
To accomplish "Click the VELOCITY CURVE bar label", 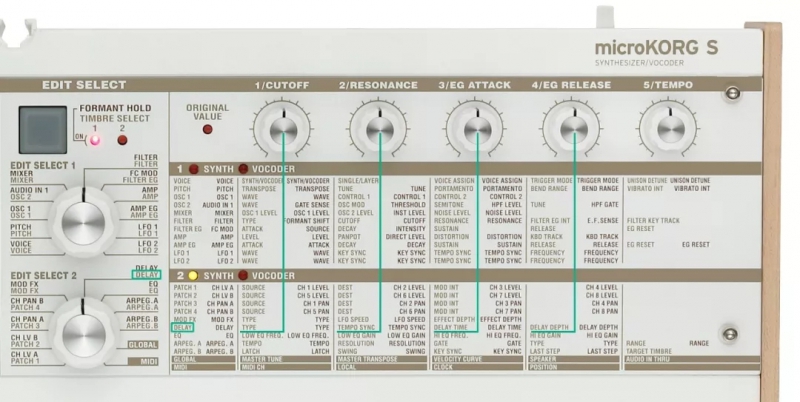I will 458,359.
